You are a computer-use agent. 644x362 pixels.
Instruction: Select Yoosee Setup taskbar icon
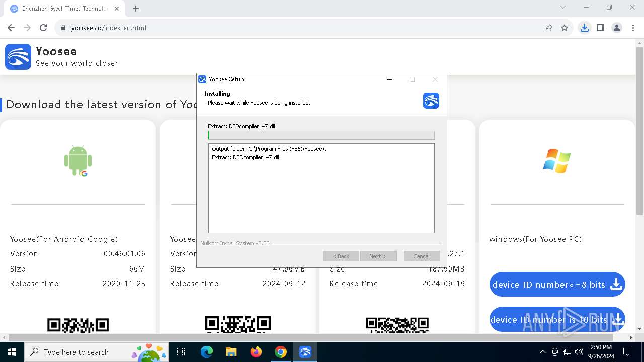[305, 352]
